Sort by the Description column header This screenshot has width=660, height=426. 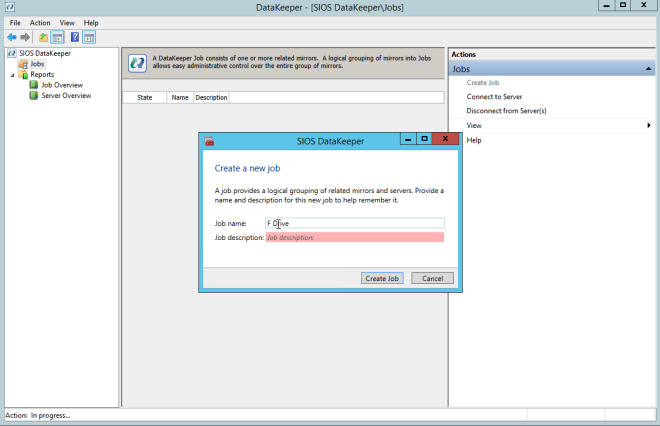click(x=211, y=98)
